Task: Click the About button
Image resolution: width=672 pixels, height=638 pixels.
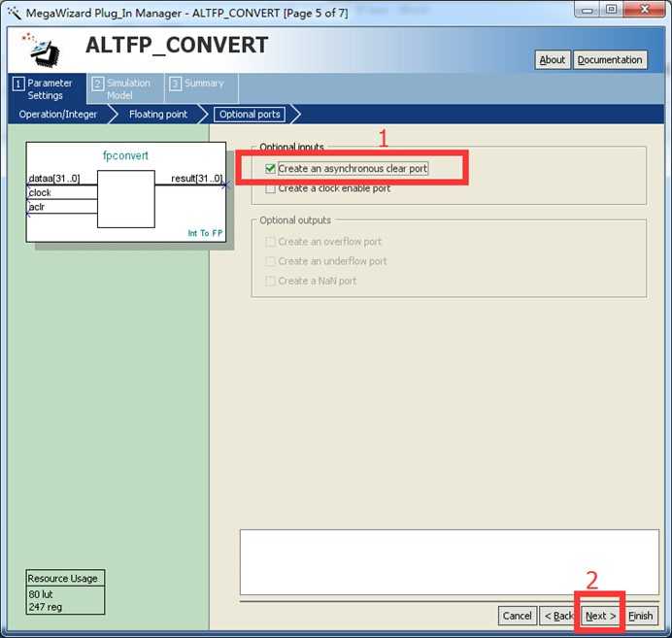Action: coord(552,60)
